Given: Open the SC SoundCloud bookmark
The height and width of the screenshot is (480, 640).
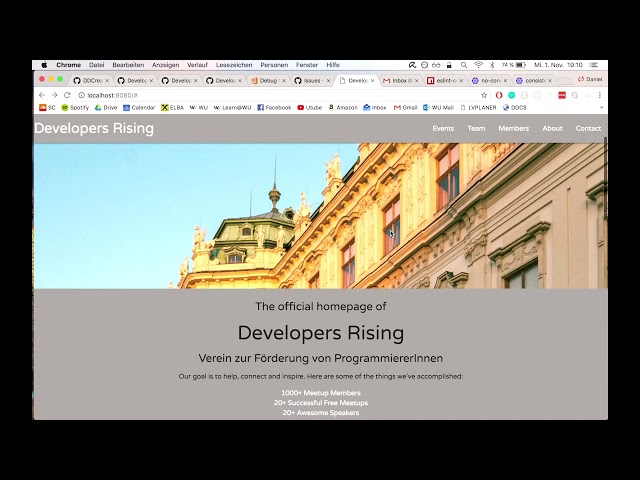Looking at the screenshot, I should [x=47, y=107].
